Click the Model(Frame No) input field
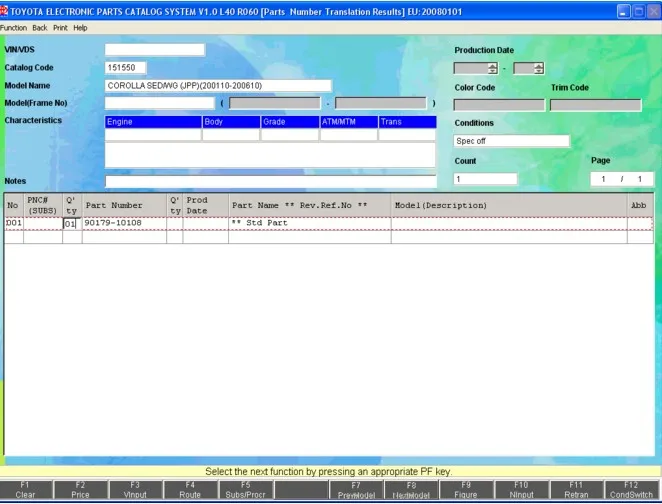 [160, 103]
